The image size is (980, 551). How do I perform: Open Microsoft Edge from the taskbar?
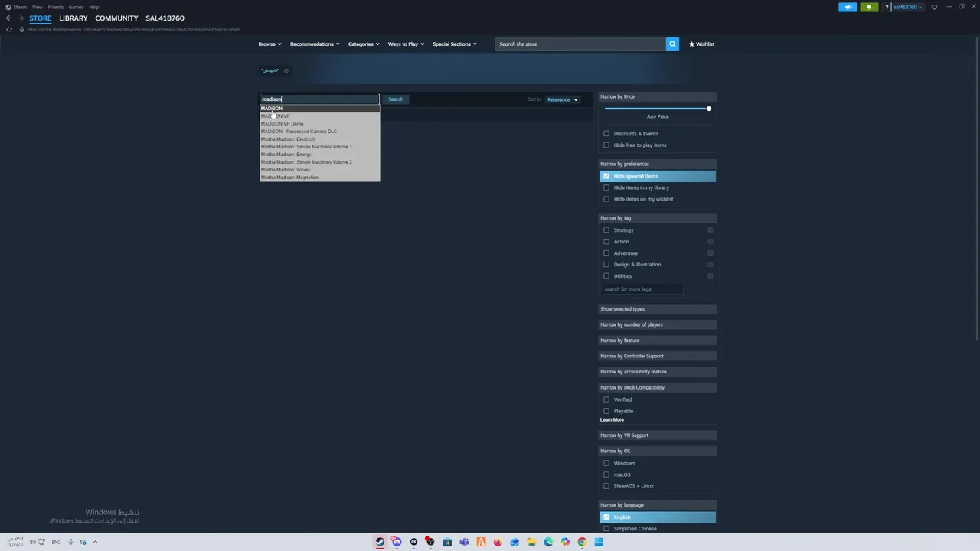click(x=548, y=542)
